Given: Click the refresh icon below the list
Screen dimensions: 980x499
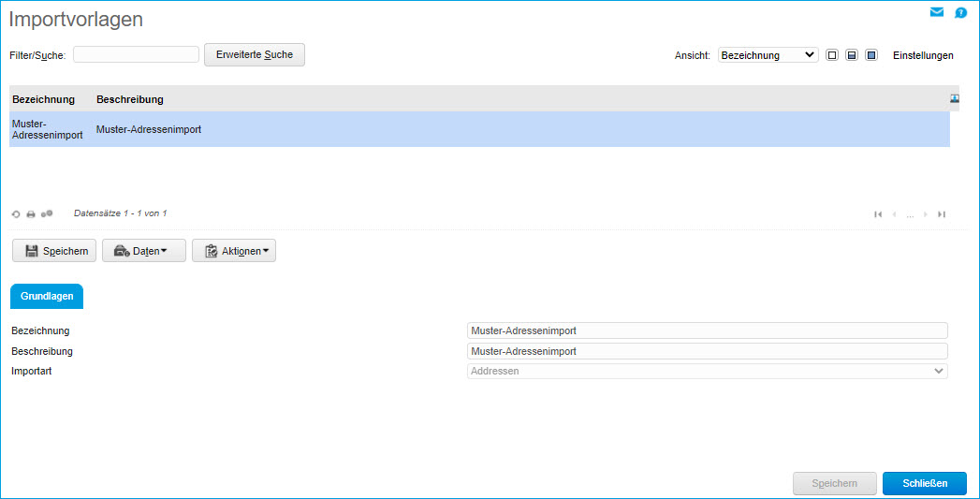Looking at the screenshot, I should pyautogui.click(x=16, y=214).
